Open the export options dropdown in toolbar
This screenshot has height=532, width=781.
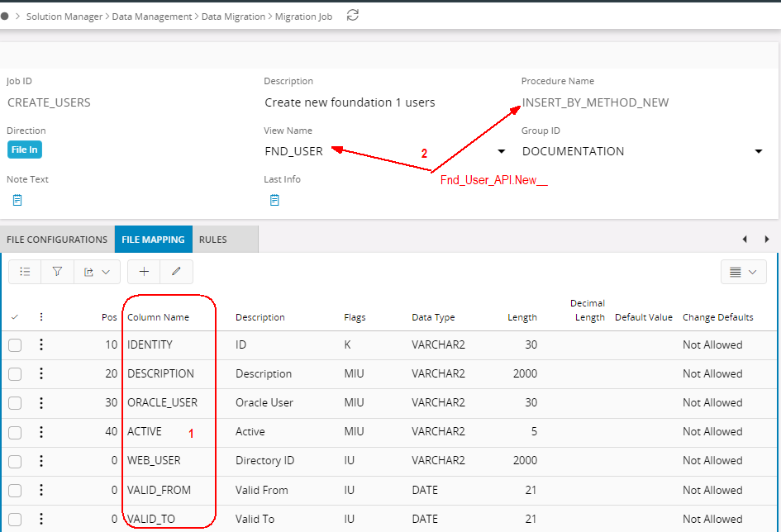pyautogui.click(x=97, y=272)
